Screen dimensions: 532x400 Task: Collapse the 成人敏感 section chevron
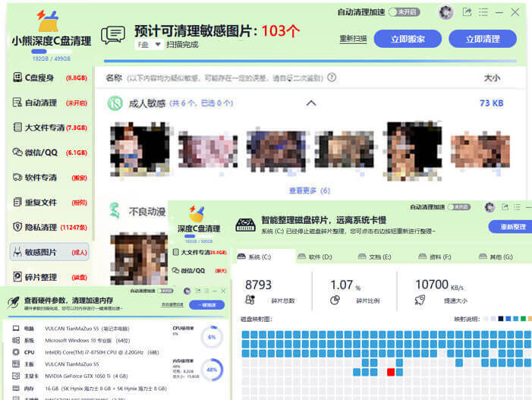[311, 103]
